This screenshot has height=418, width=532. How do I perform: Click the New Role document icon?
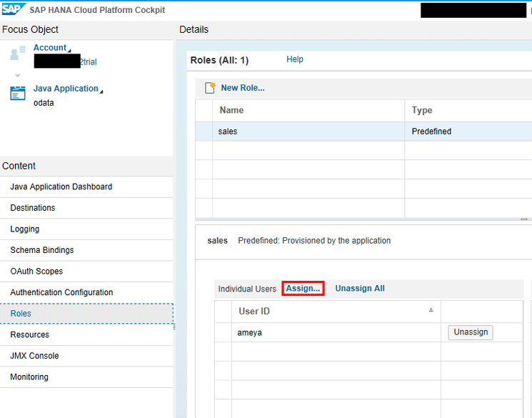[x=210, y=88]
